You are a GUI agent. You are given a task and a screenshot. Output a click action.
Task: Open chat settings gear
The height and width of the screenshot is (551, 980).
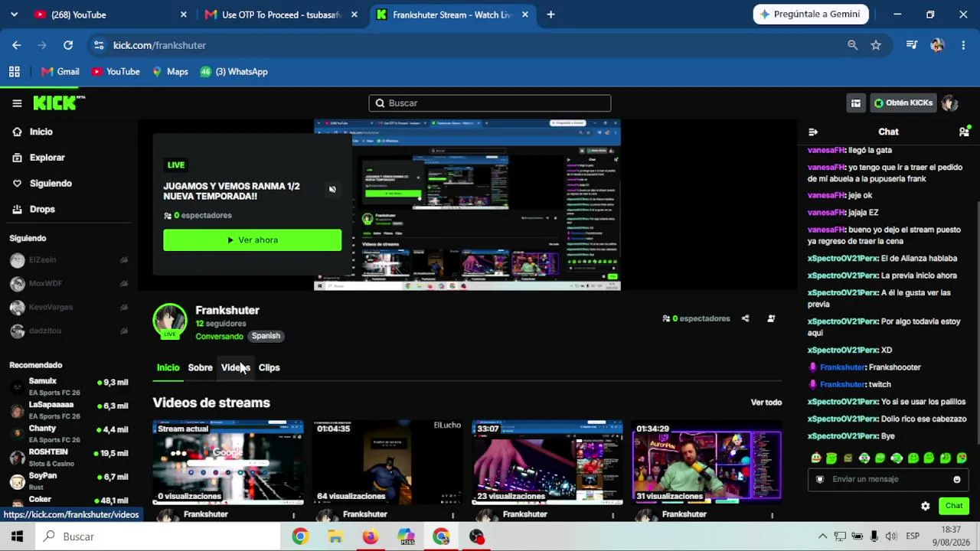tap(926, 506)
